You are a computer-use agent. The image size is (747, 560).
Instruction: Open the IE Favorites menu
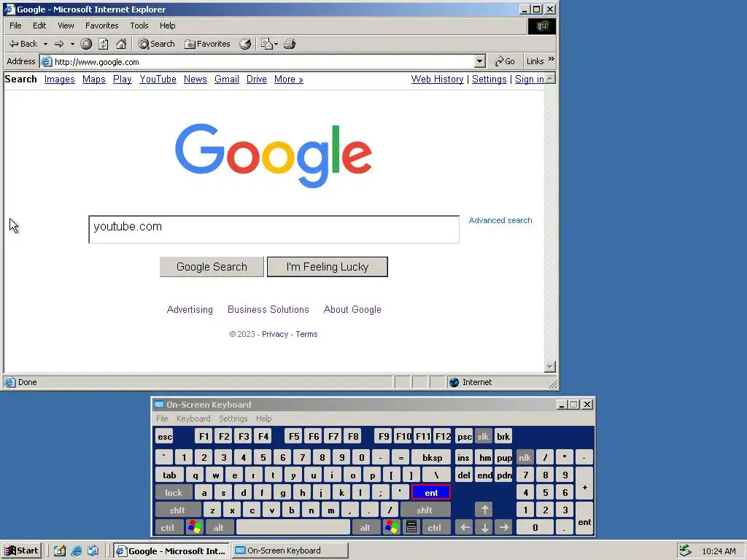[102, 26]
